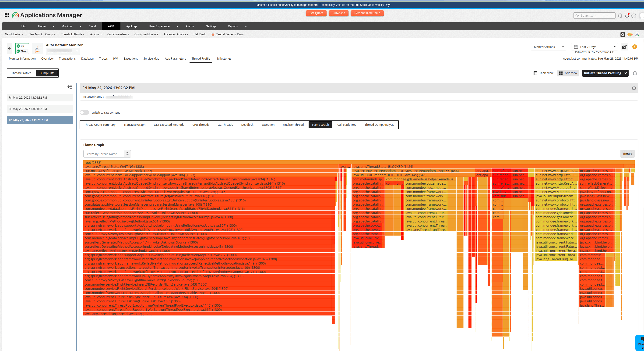Open the alarm notifications bell
This screenshot has width=644, height=351.
click(627, 15)
